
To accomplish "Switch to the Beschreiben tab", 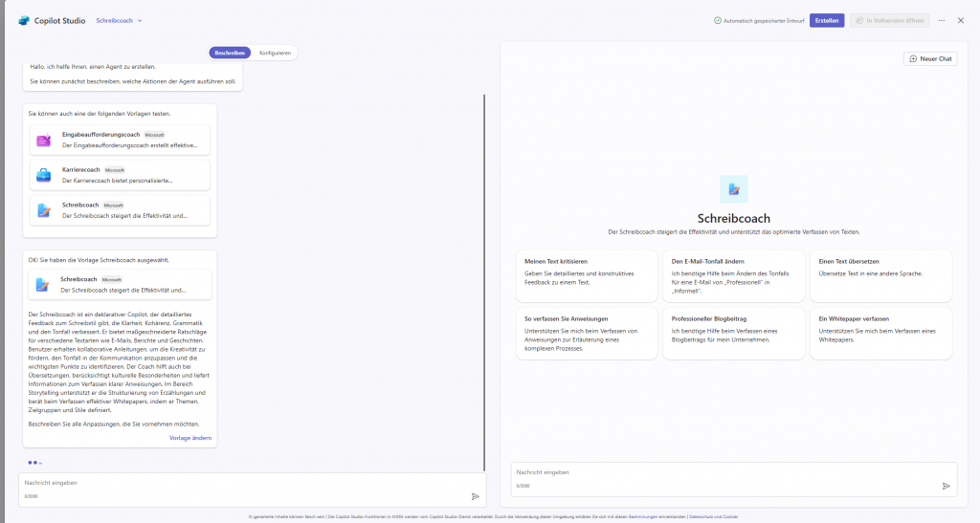I will pyautogui.click(x=230, y=53).
